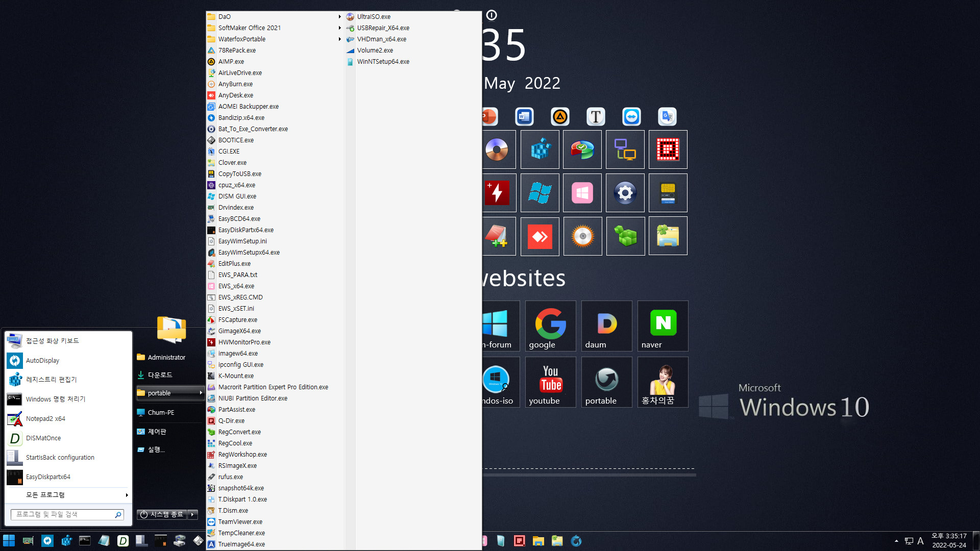Image resolution: width=980 pixels, height=551 pixels.
Task: Open the portable website tile
Action: pos(606,382)
